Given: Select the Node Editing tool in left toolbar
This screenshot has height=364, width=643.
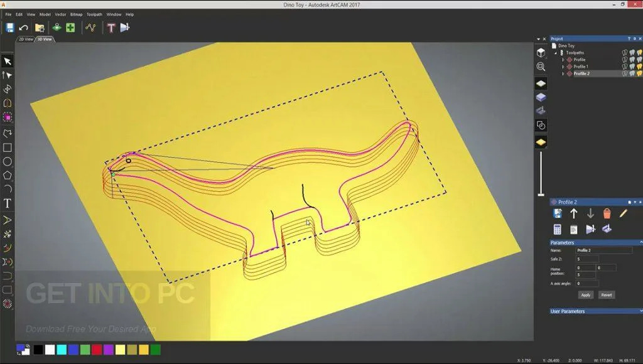Looking at the screenshot, I should click(x=8, y=75).
